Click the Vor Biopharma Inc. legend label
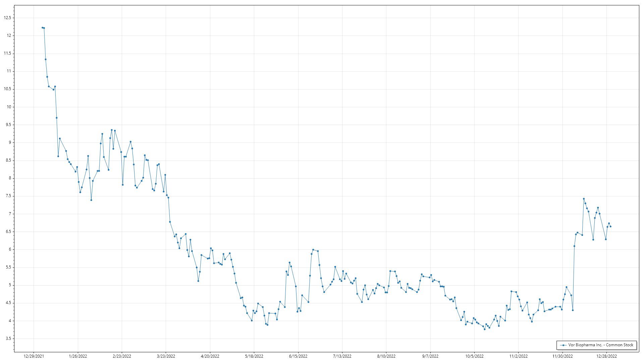The height and width of the screenshot is (362, 644). click(600, 345)
